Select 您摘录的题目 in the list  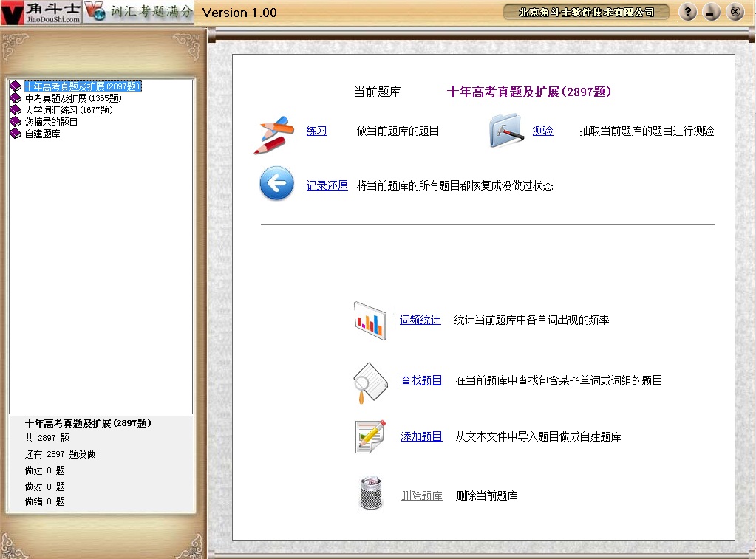click(x=51, y=122)
